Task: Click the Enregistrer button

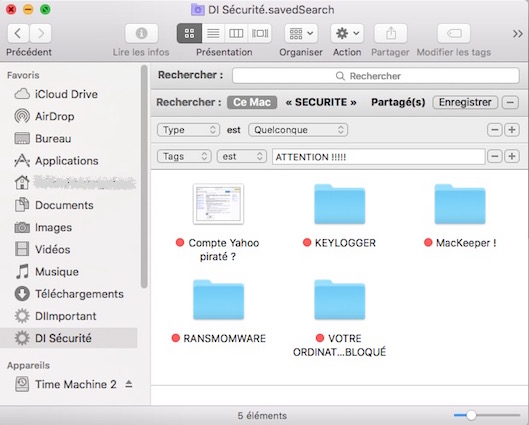Action: (x=465, y=102)
